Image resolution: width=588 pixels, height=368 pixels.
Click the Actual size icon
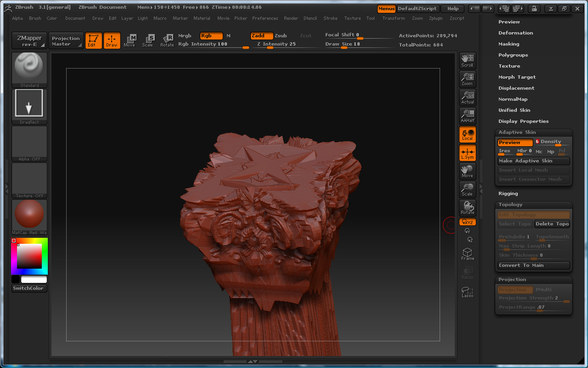tap(468, 97)
